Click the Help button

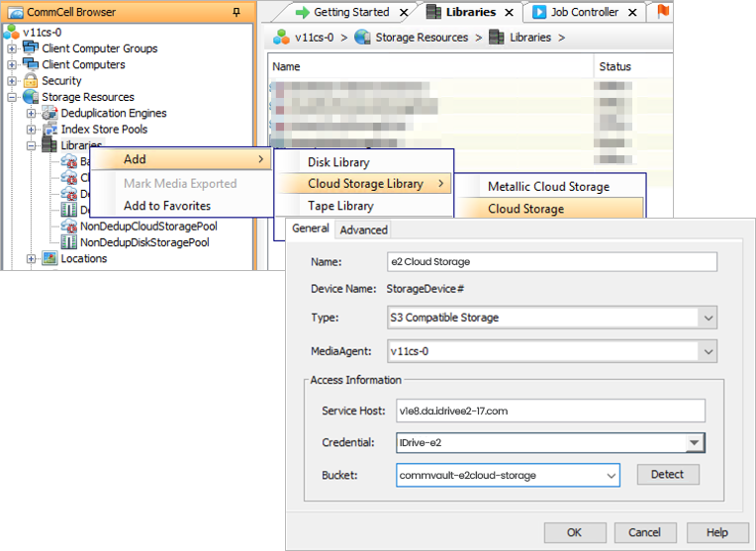[717, 532]
